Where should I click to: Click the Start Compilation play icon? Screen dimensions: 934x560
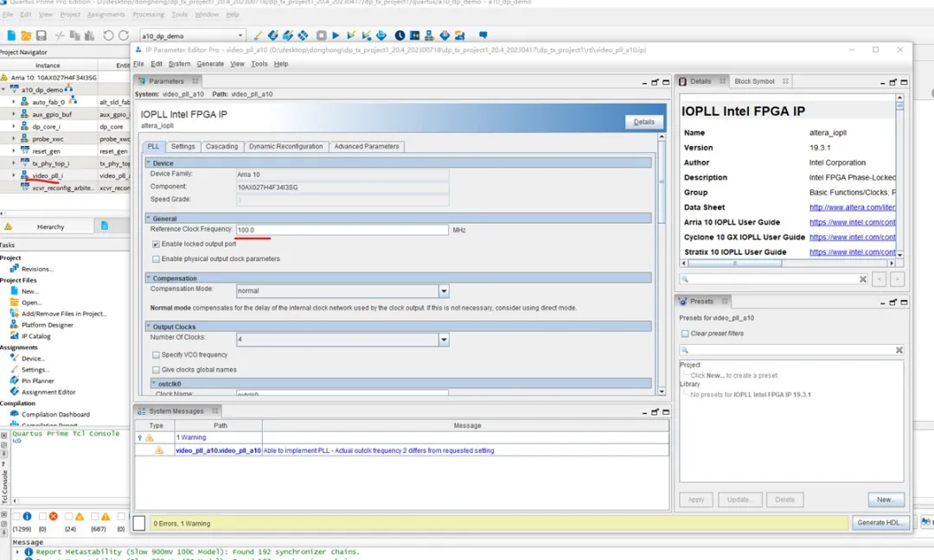tap(336, 35)
